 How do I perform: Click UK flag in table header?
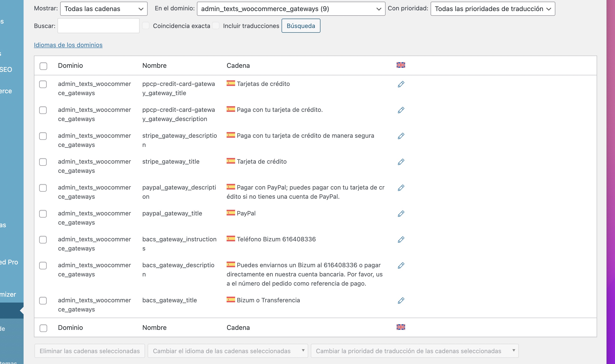click(401, 65)
